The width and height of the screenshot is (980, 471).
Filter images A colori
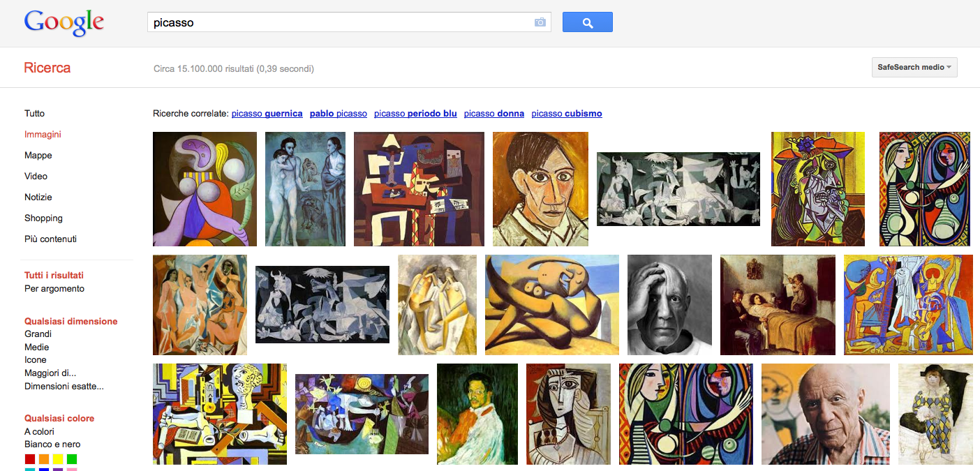(x=39, y=431)
